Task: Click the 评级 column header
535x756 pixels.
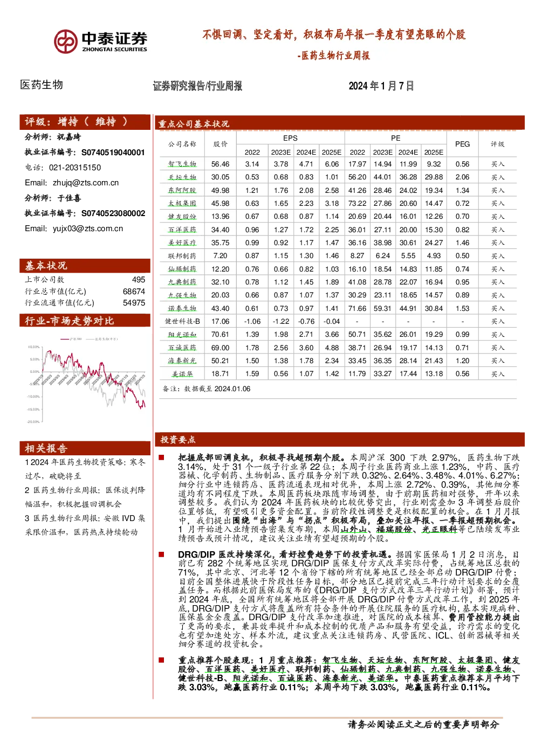Action: pos(498,144)
